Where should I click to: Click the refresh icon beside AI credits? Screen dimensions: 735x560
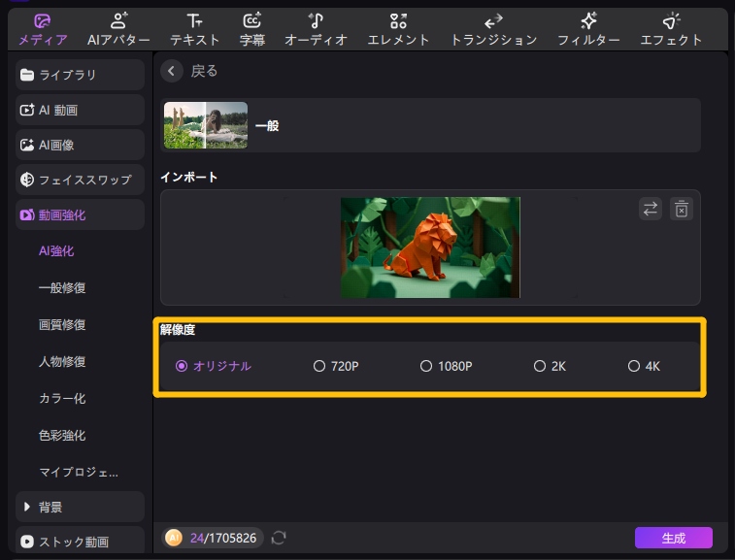pos(279,537)
